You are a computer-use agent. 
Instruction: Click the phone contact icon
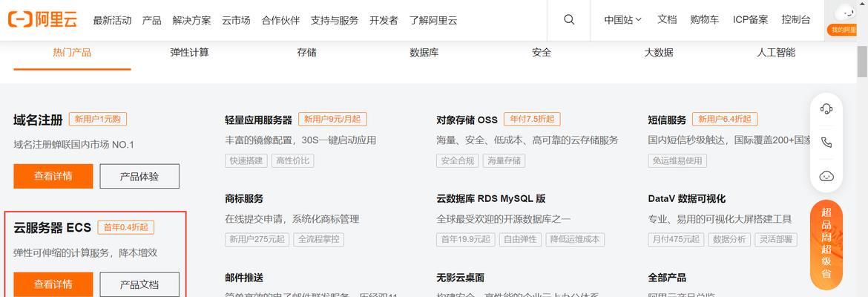point(826,143)
